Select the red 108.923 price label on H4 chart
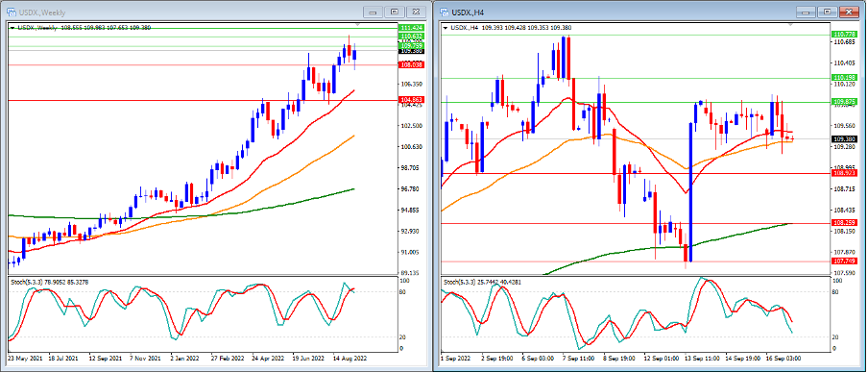 point(844,173)
